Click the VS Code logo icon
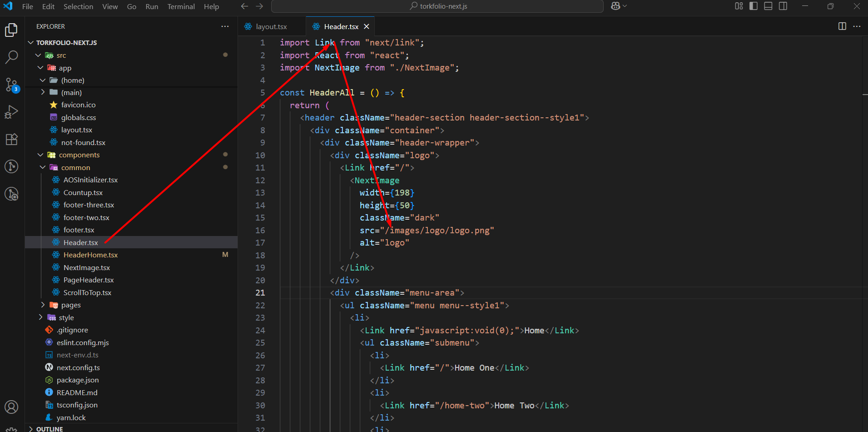Screen dimensions: 868x432 pyautogui.click(x=8, y=6)
